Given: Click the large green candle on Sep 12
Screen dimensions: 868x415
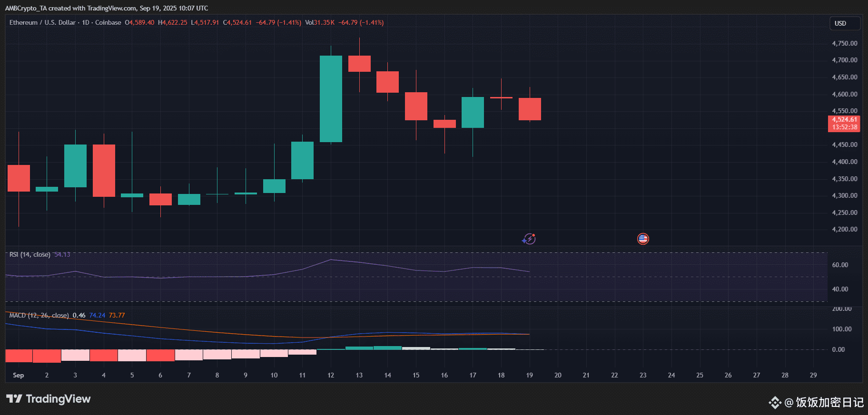Looking at the screenshot, I should tap(331, 99).
